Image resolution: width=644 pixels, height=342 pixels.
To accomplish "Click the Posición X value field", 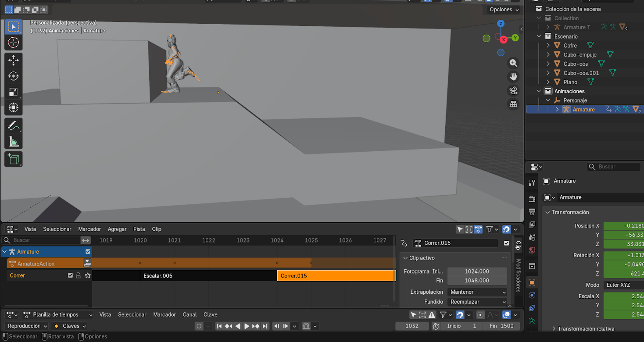I will pos(623,226).
